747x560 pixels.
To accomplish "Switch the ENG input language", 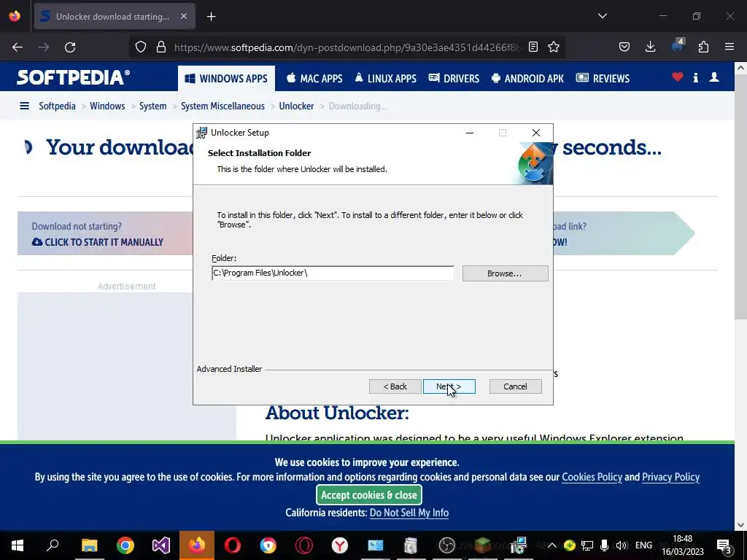I will coord(643,545).
